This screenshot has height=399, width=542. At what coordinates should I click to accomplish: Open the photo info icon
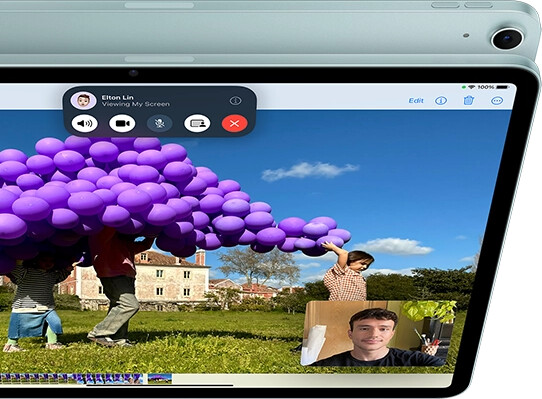tap(441, 101)
